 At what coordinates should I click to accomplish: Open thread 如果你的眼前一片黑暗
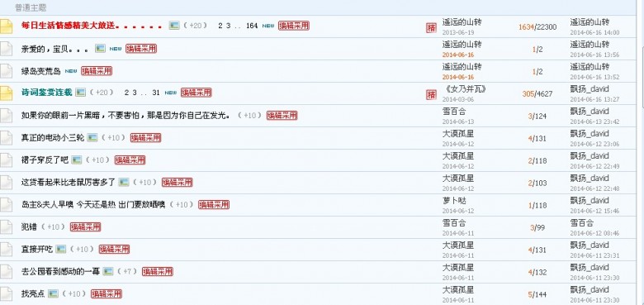125,116
